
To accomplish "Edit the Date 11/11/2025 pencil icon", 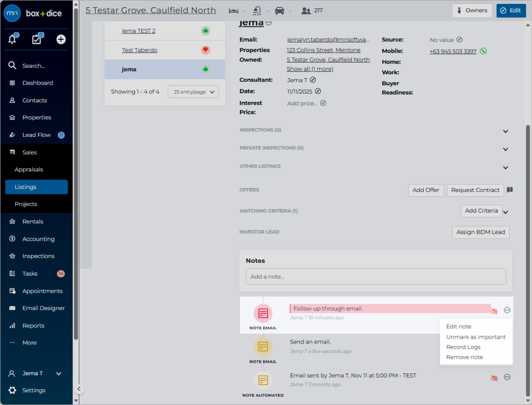I will coord(318,91).
